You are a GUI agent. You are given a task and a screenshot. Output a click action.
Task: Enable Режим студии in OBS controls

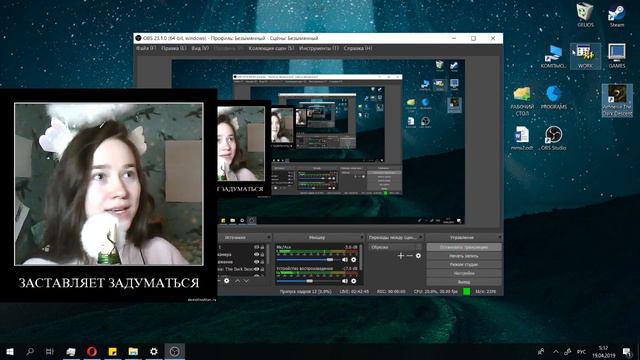pyautogui.click(x=464, y=264)
